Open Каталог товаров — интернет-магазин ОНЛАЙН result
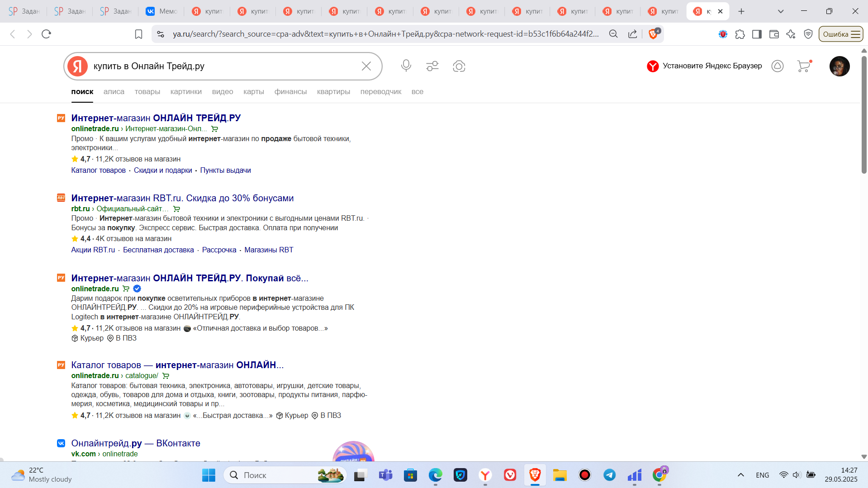Image resolution: width=868 pixels, height=488 pixels. tap(177, 365)
